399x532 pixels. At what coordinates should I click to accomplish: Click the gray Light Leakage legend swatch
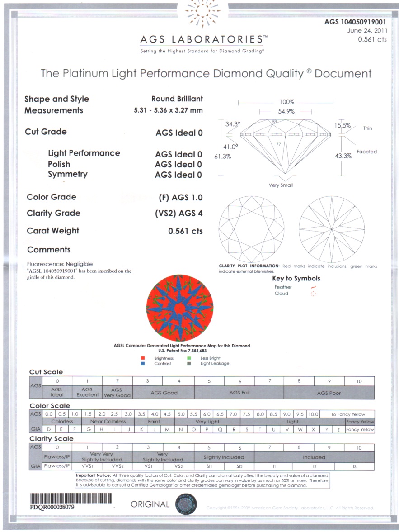coord(189,363)
